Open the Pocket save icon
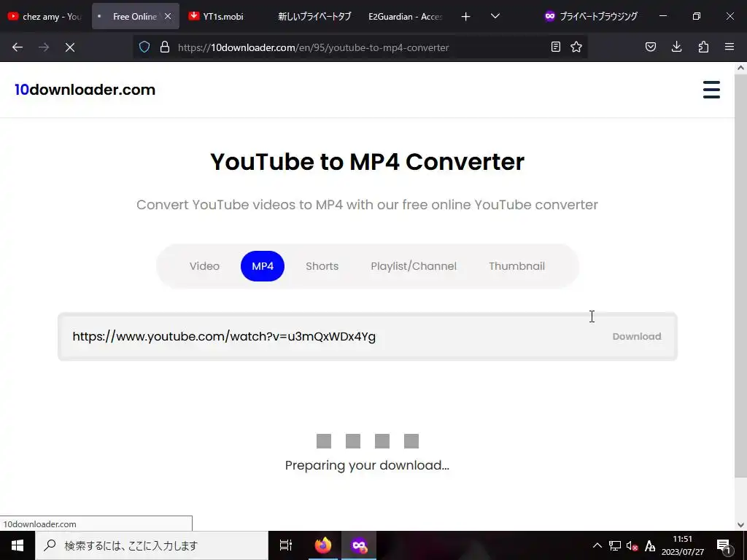 point(651,47)
